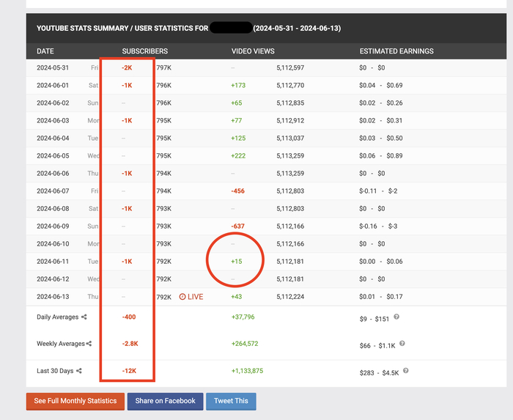Click share icon beside Weekly Averages
Screen dimensions: 513x420
tap(89, 344)
